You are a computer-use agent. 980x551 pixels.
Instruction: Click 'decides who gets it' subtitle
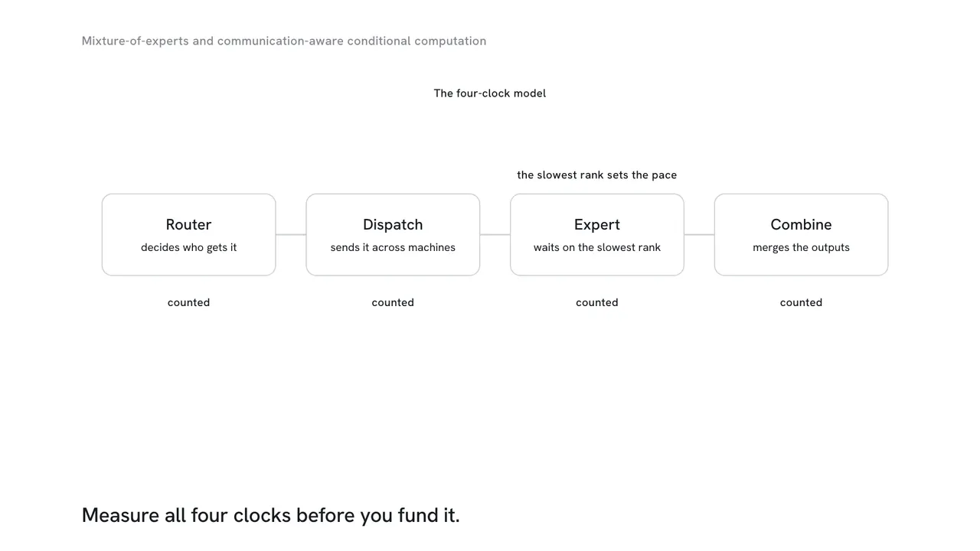(189, 248)
